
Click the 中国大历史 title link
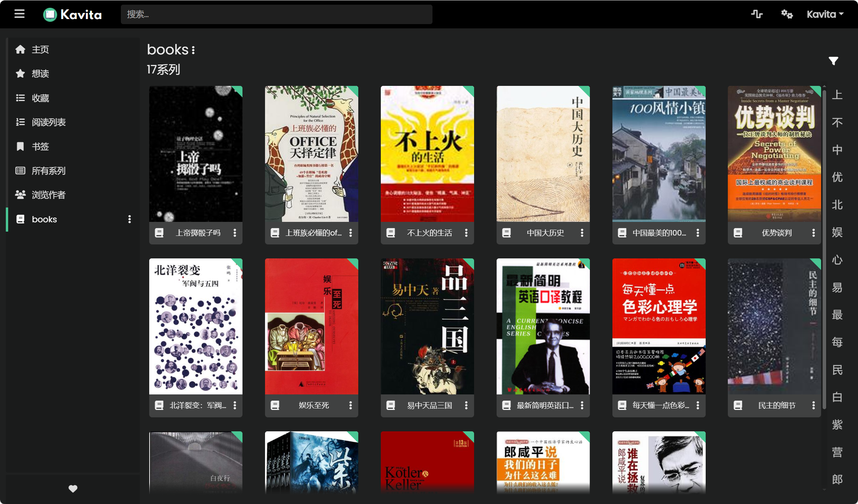point(545,233)
